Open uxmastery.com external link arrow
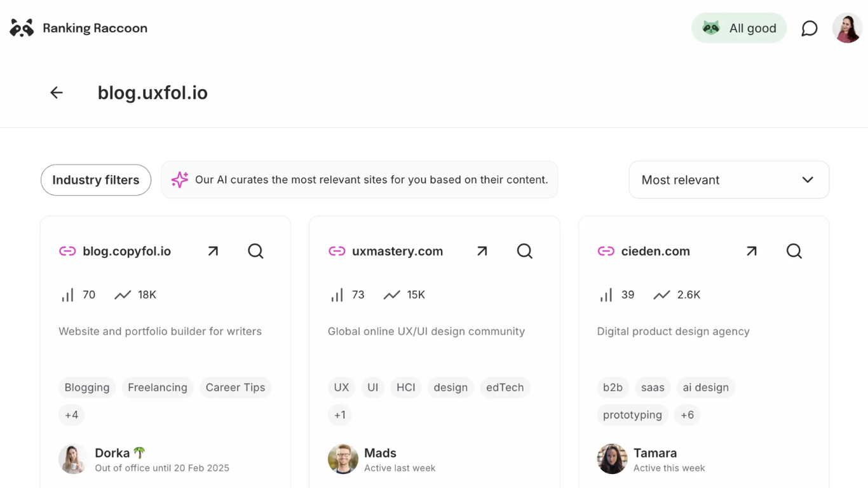This screenshot has height=488, width=868. tap(482, 251)
